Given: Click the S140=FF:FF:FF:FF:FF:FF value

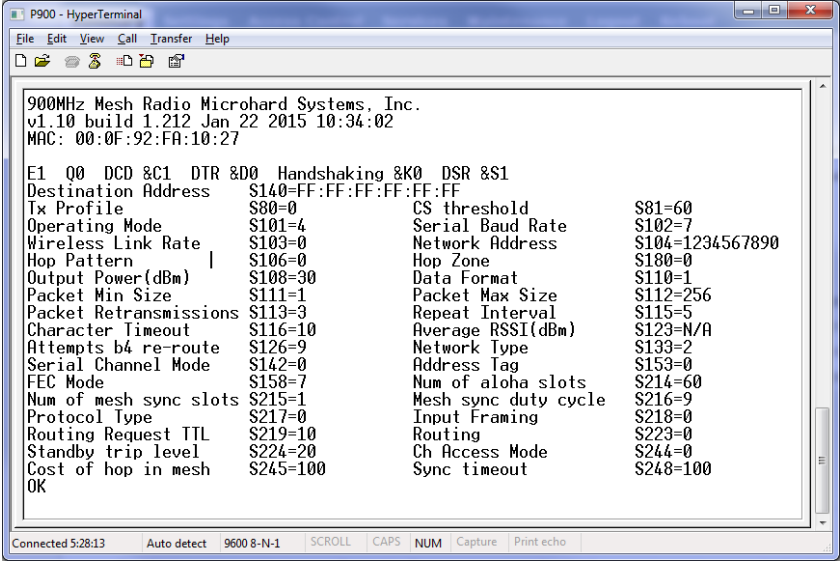Looking at the screenshot, I should pos(354,191).
